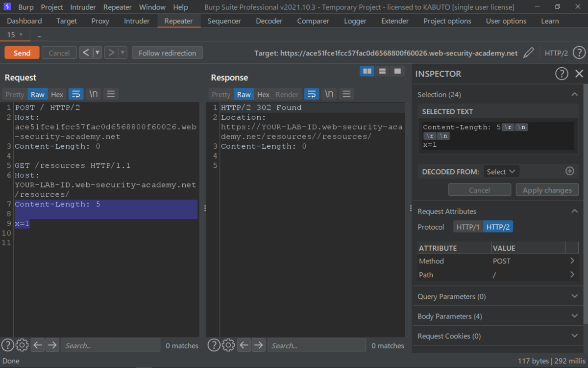Set request protocol to HTTP/1 in Inspector
This screenshot has height=368, width=588.
click(x=468, y=227)
